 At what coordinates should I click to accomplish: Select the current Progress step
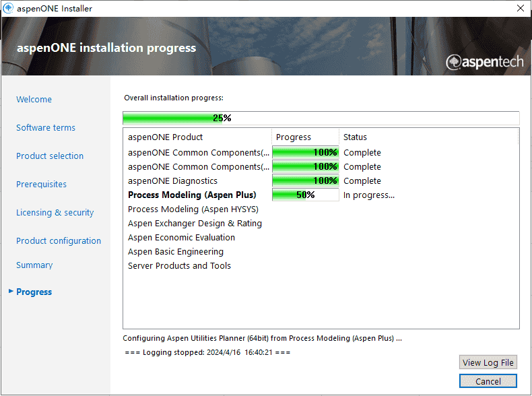[x=34, y=292]
